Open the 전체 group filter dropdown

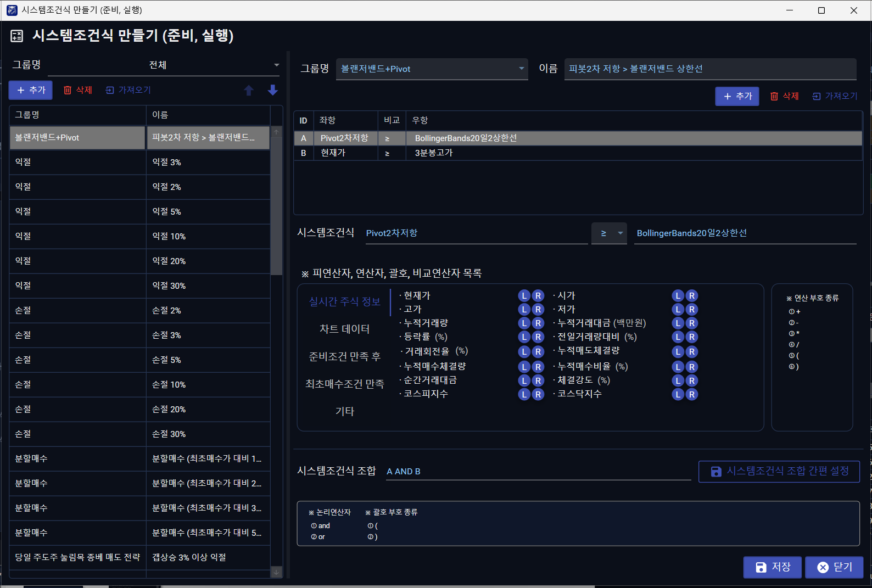click(164, 65)
